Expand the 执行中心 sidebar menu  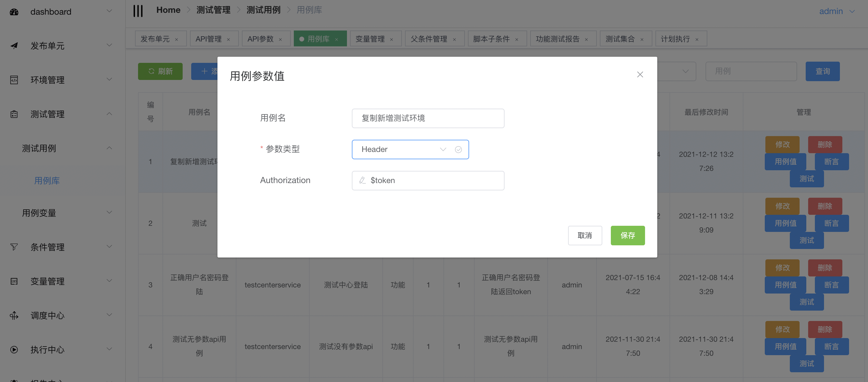[x=109, y=349]
